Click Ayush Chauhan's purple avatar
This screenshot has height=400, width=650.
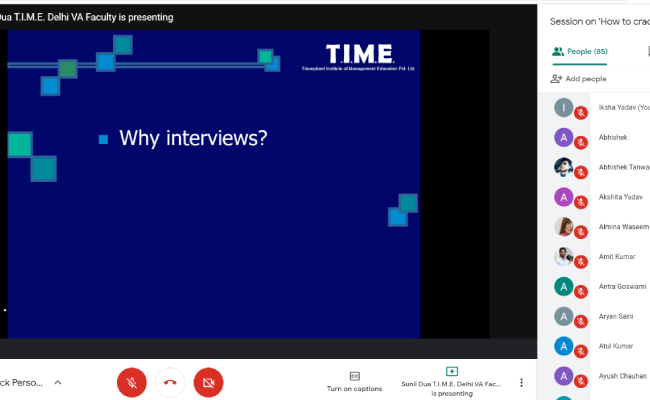pos(563,376)
